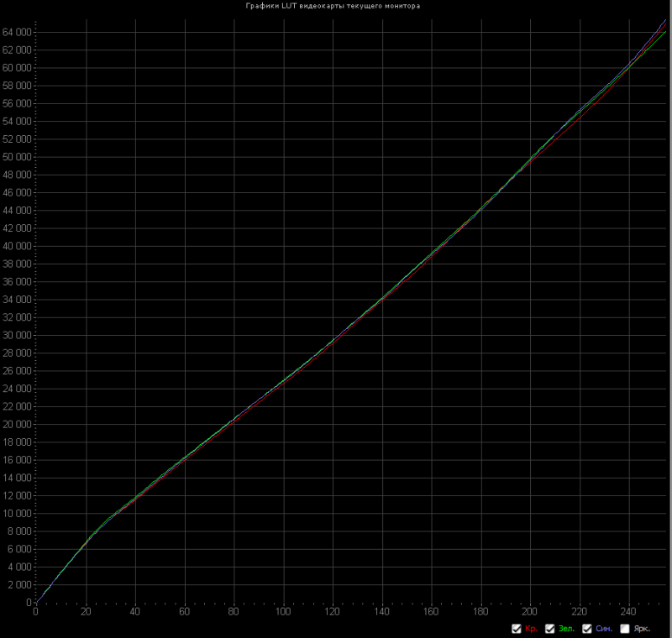Uncheck the green 'Зел.' channel checkbox

pyautogui.click(x=550, y=629)
